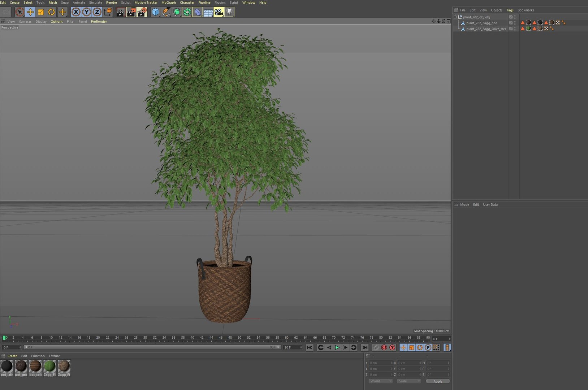Collapse the plant_782_obj.obj hierarchy
The width and height of the screenshot is (588, 390).
(x=455, y=17)
